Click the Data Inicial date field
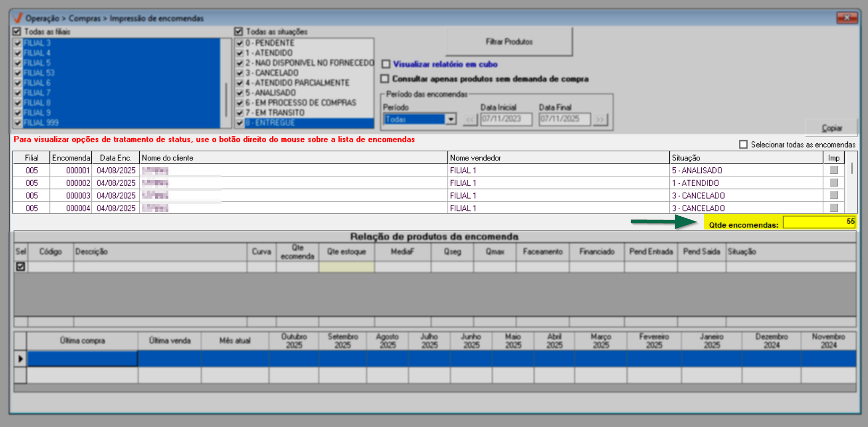The width and height of the screenshot is (868, 427). point(506,119)
